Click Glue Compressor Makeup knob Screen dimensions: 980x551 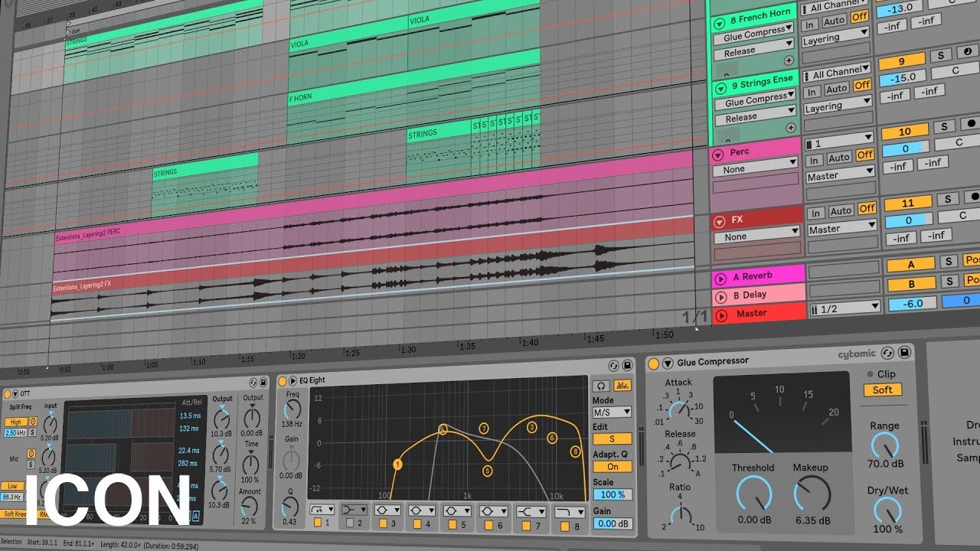812,494
